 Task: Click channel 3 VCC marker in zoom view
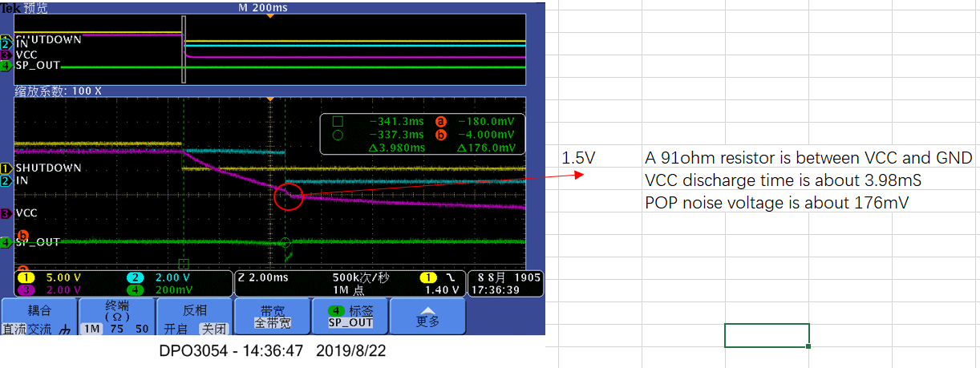tap(6, 213)
